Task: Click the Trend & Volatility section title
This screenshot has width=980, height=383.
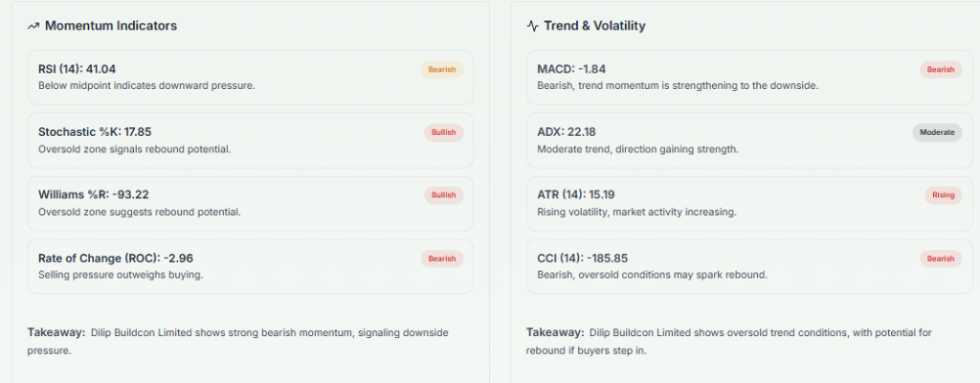Action: click(594, 26)
